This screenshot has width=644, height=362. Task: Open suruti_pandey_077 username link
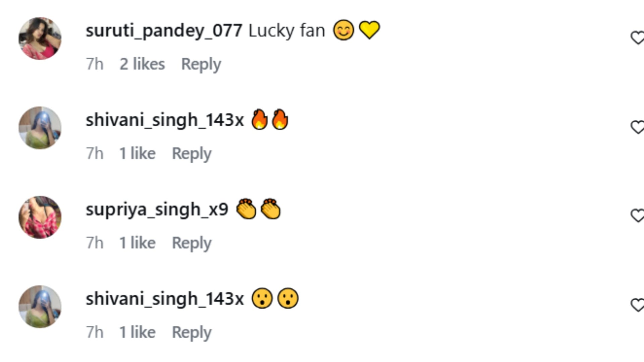(x=164, y=31)
